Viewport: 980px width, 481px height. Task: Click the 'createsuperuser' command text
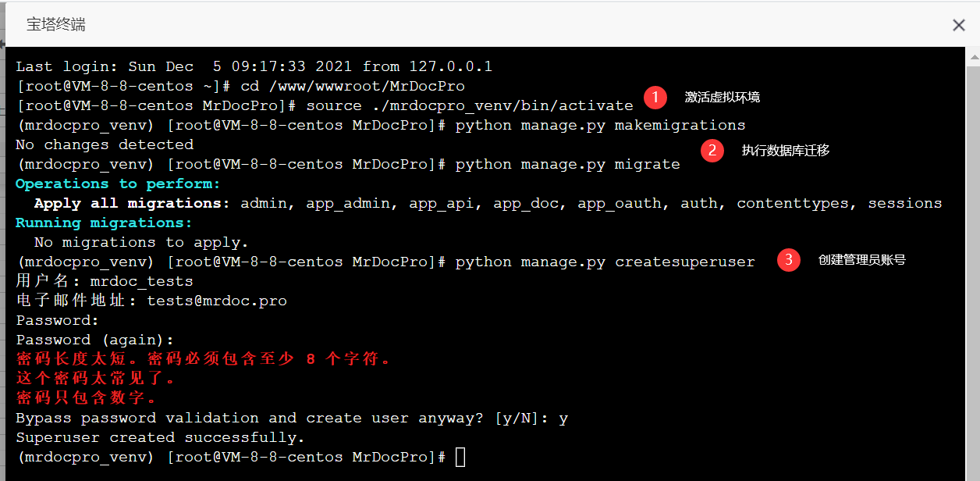684,262
